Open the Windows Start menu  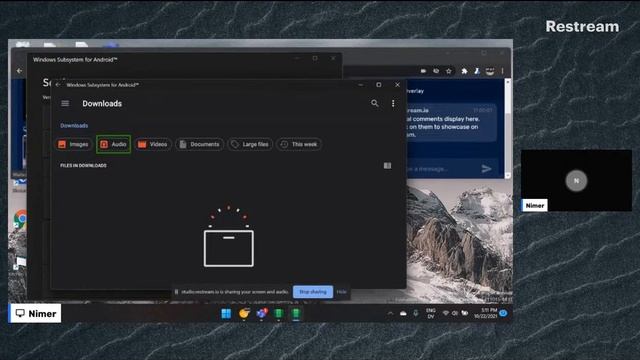(226, 313)
